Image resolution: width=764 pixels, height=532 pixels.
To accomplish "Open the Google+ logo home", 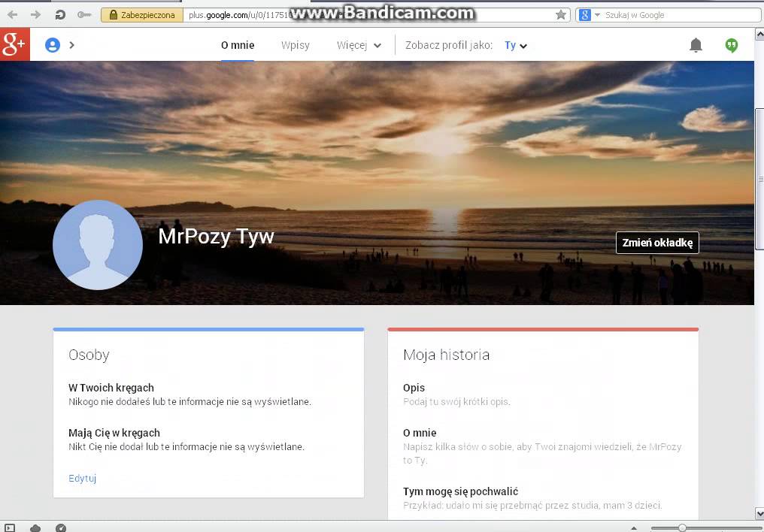I will point(14,44).
